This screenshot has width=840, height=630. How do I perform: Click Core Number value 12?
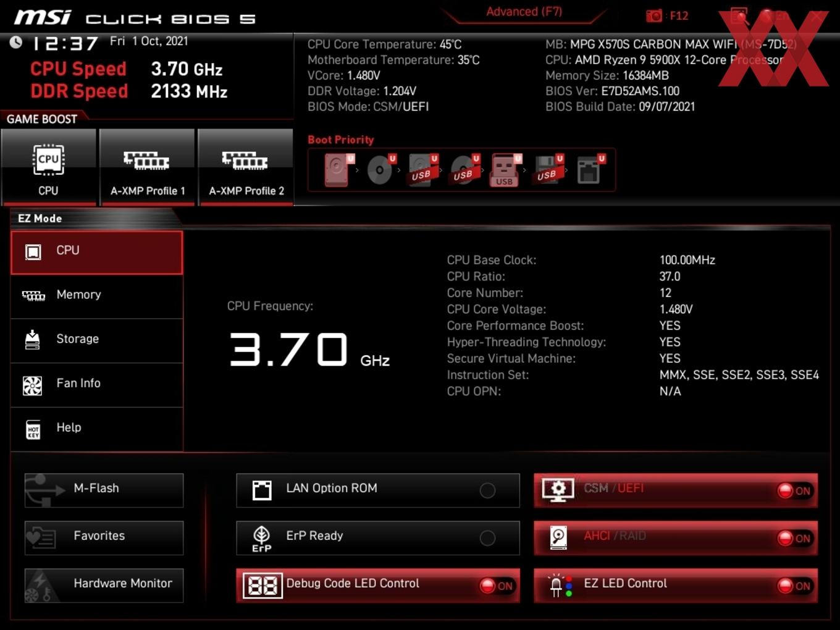pyautogui.click(x=665, y=293)
